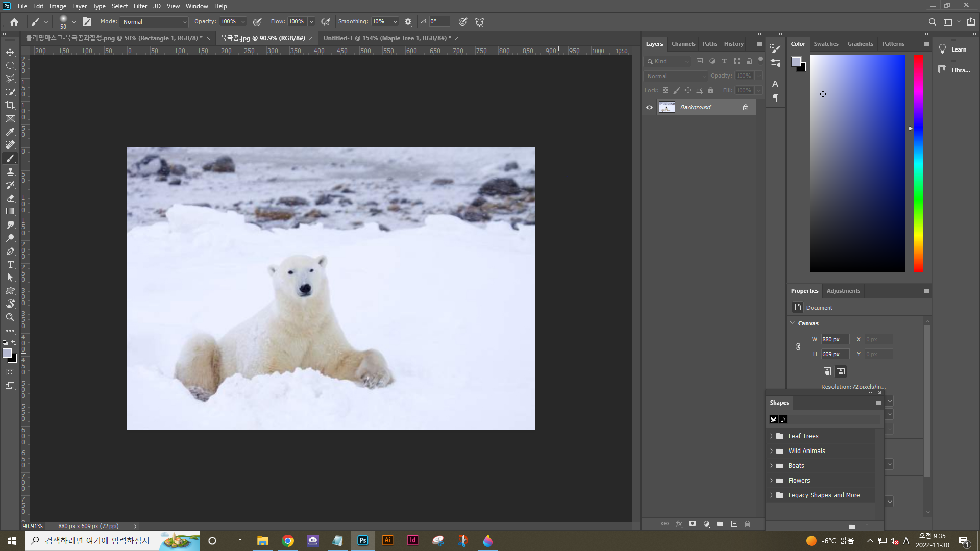980x551 pixels.
Task: Expand the Wild Animals shapes folder
Action: pyautogui.click(x=772, y=451)
